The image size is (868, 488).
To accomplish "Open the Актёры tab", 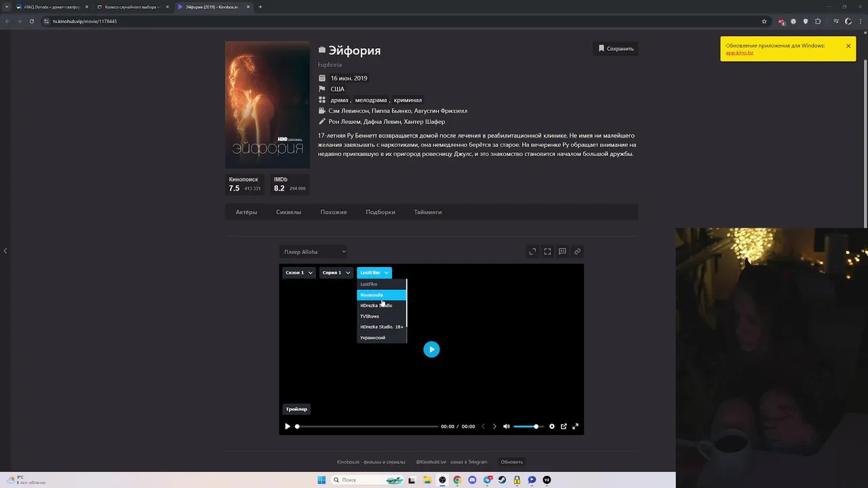I will pos(246,212).
